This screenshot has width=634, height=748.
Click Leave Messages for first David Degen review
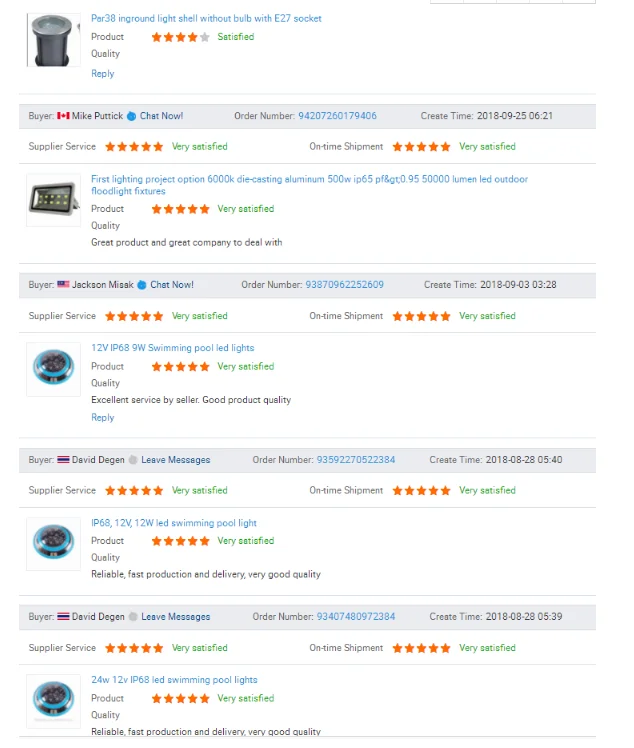coord(175,460)
